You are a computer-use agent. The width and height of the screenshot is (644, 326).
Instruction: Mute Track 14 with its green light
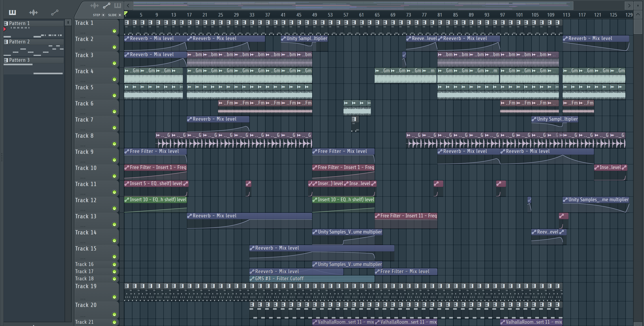(x=114, y=240)
